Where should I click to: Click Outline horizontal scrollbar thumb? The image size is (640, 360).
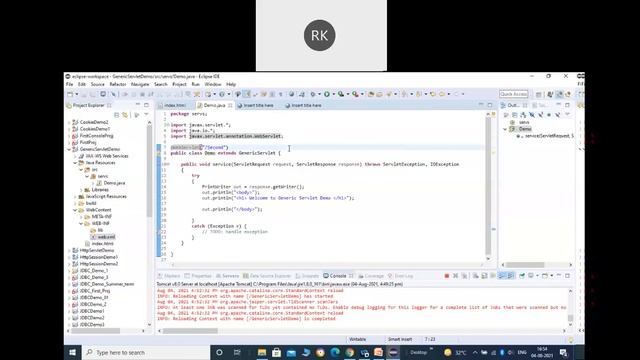tap(525, 265)
